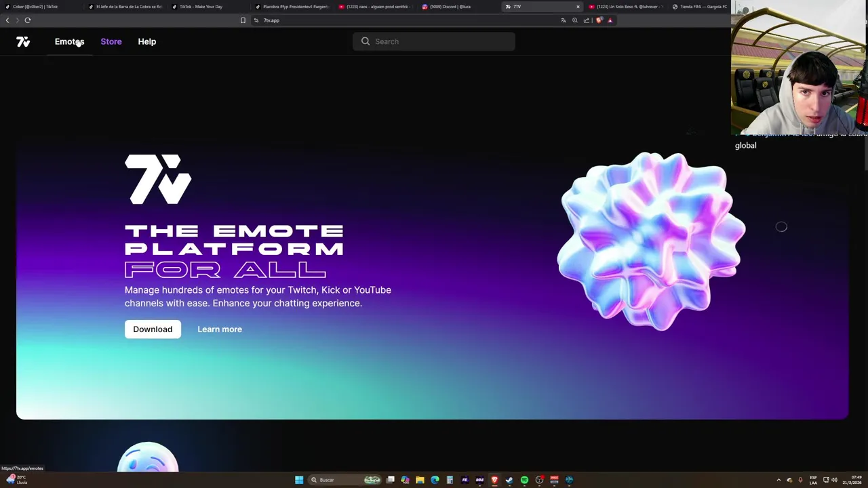Switch to El Jefe de la Barra tab
868x488 pixels.
(125, 7)
